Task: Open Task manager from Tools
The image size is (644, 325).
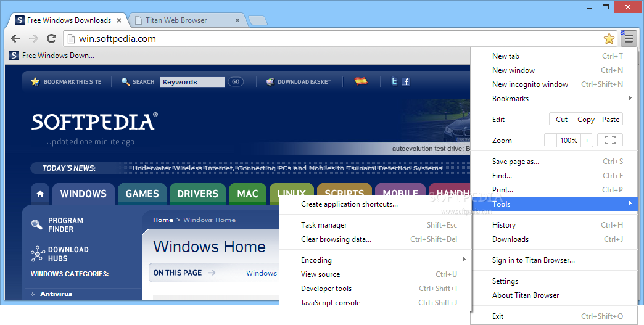Action: point(375,225)
